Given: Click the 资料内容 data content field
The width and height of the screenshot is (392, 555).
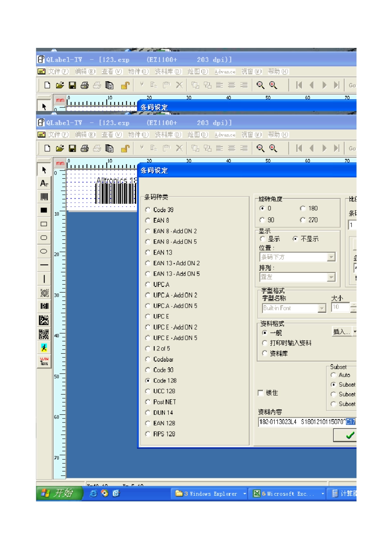Looking at the screenshot, I should (x=301, y=422).
